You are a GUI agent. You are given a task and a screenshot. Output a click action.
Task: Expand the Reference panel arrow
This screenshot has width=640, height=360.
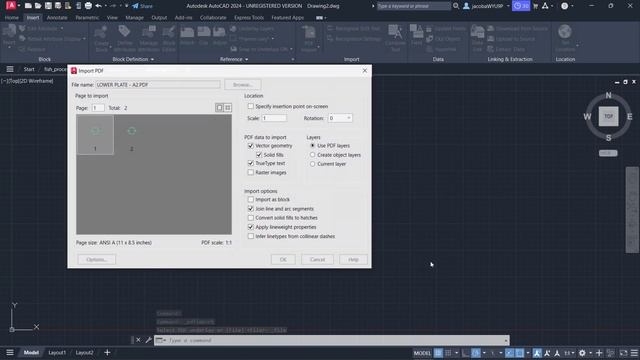click(247, 60)
